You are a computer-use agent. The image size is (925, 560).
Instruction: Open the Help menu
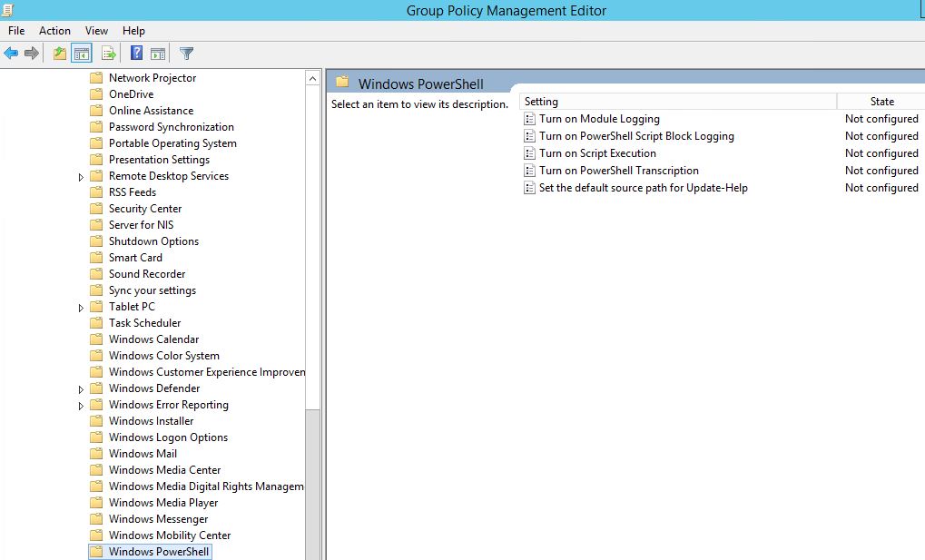click(133, 31)
